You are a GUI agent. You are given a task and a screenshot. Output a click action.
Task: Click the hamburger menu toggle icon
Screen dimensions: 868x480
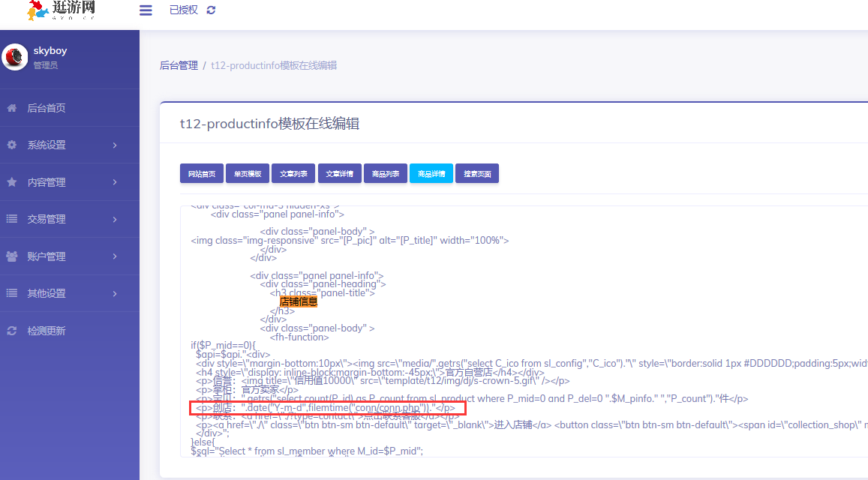pyautogui.click(x=146, y=10)
